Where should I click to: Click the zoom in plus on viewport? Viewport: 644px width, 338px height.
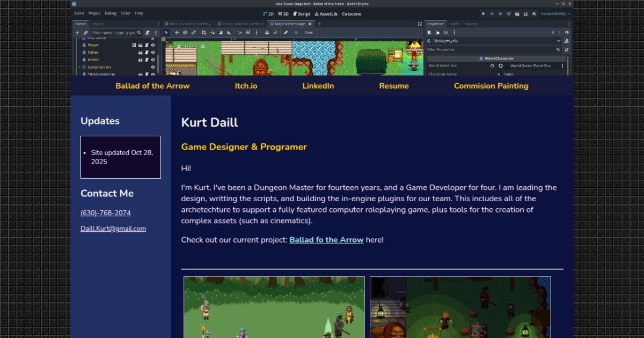coord(203,47)
